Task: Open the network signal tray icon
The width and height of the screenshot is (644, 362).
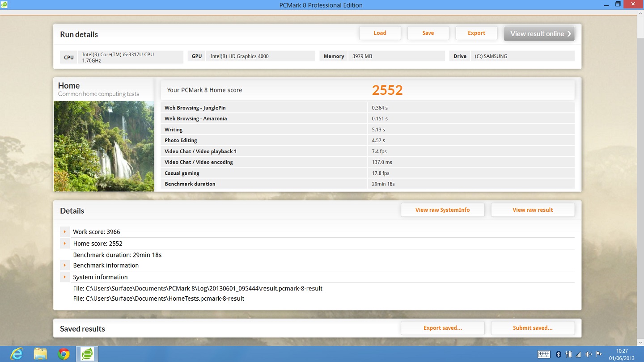Action: 579,354
